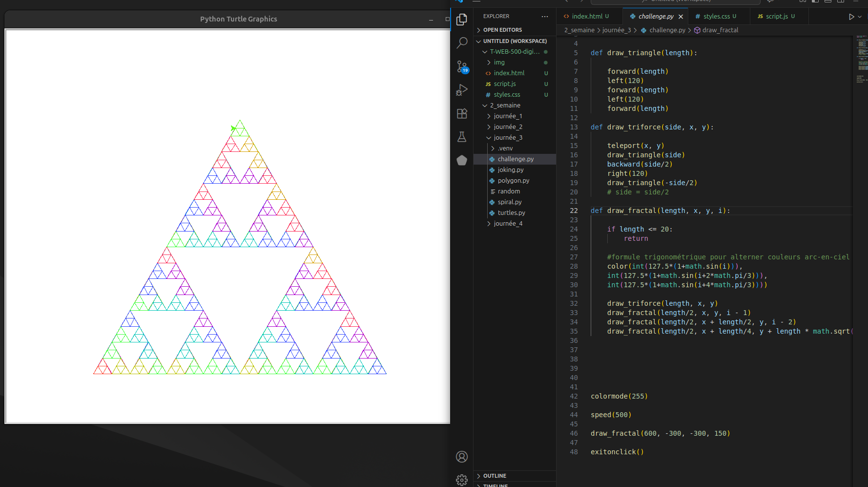Open polygon.py in the file explorer
This screenshot has height=487, width=868.
[x=513, y=181]
